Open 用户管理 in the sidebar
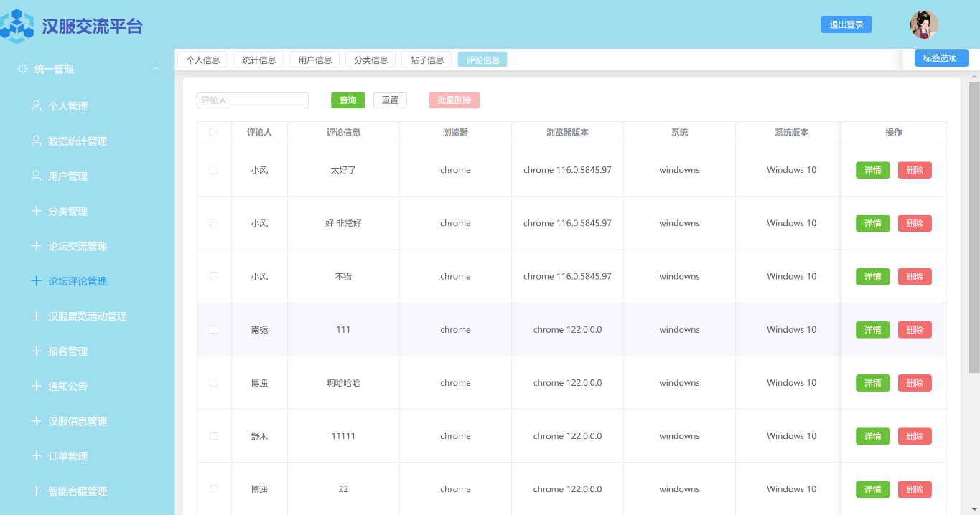This screenshot has width=980, height=515. point(87,176)
